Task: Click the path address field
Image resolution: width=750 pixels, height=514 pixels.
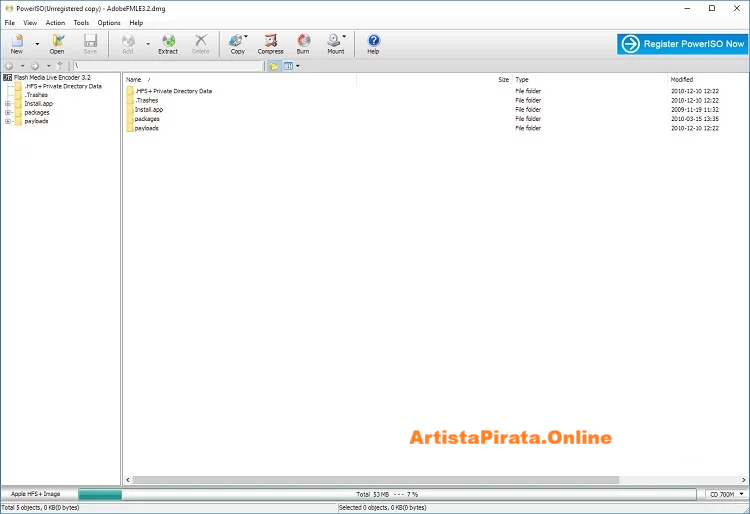Action: 168,66
